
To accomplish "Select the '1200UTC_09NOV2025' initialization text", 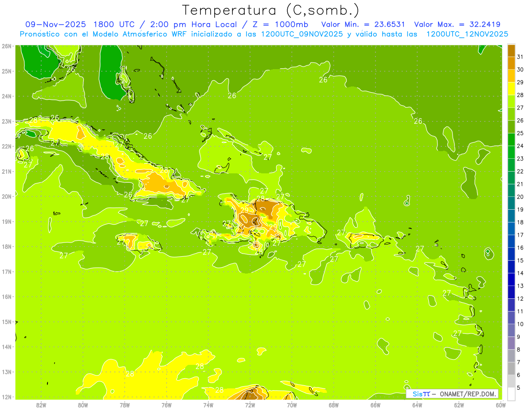I will pyautogui.click(x=302, y=34).
